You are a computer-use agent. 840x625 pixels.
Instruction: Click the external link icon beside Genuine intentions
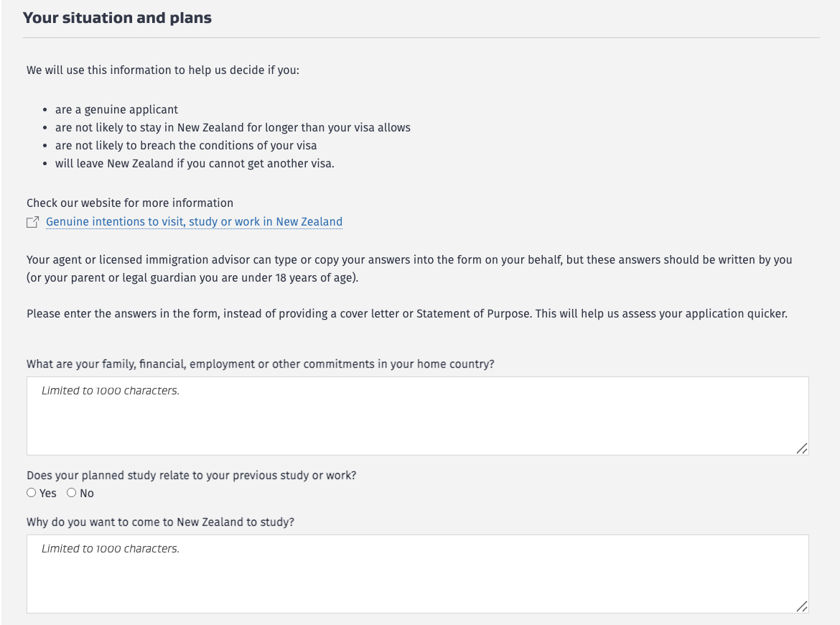coord(32,223)
